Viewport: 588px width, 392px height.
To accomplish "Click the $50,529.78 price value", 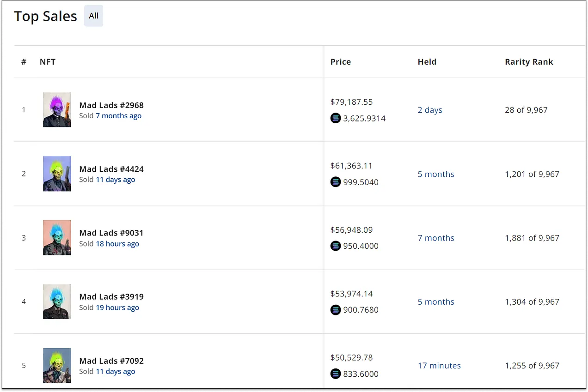I will (351, 357).
